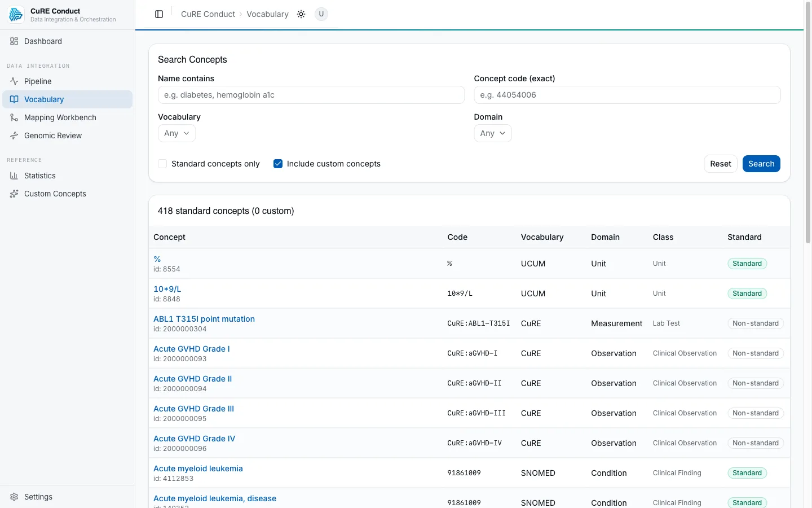The height and width of the screenshot is (508, 812).
Task: Open Acute GVHD Grade I concept
Action: 192,349
